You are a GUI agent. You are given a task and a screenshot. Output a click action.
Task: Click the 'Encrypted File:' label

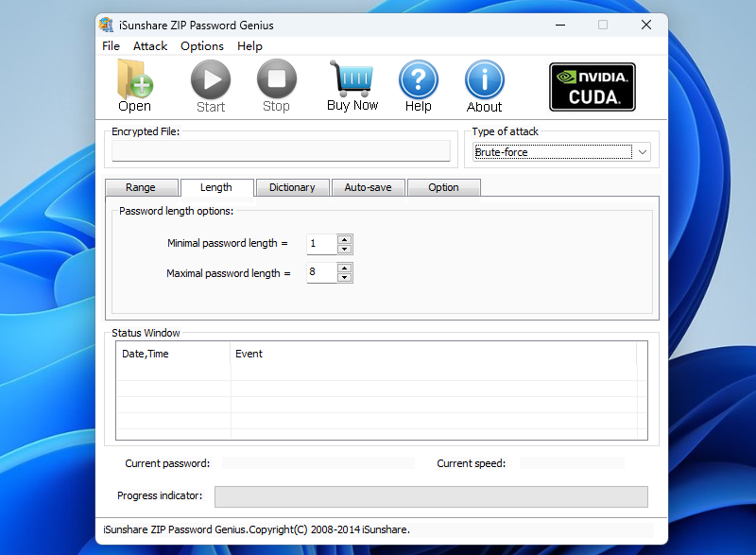(x=146, y=131)
